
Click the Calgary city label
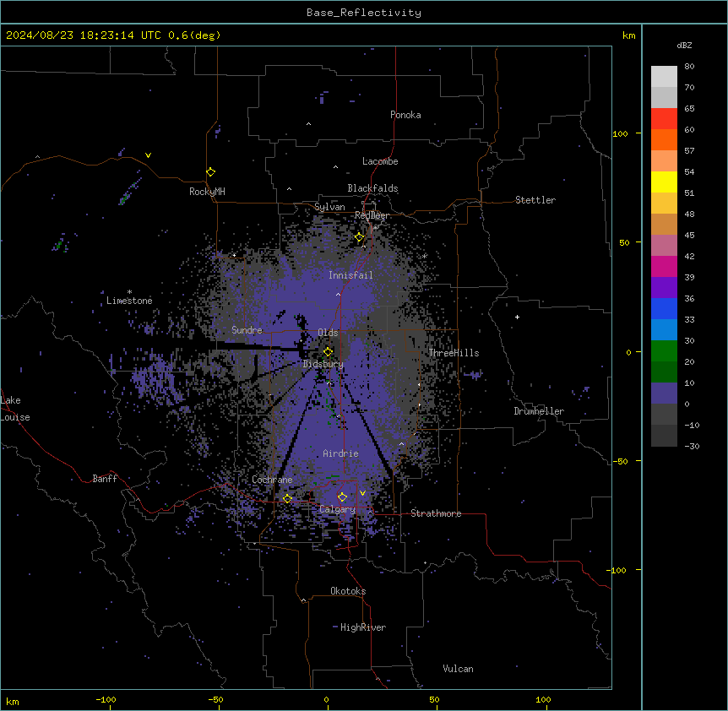(338, 509)
